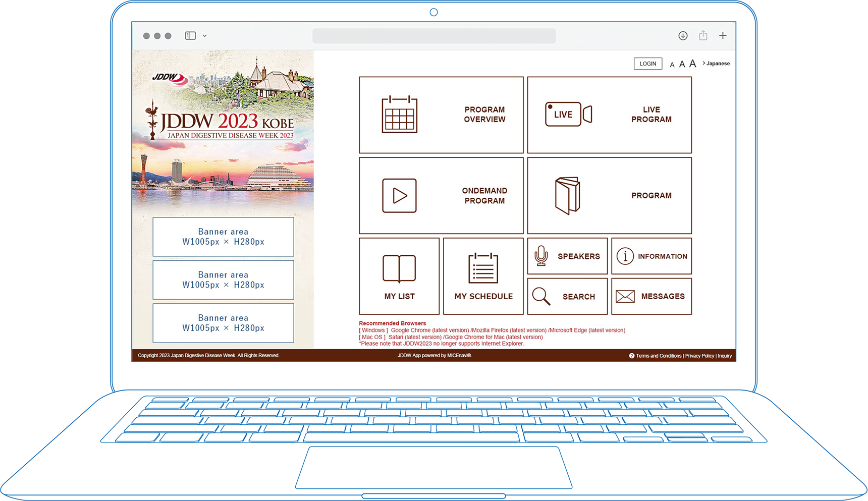This screenshot has height=501, width=868.
Task: Click the Information circle icon
Action: point(625,256)
